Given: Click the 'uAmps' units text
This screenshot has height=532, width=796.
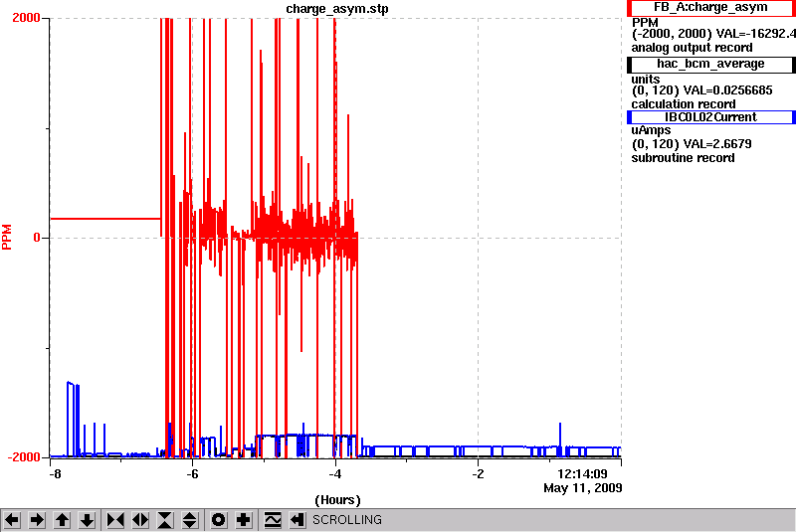Looking at the screenshot, I should [651, 130].
